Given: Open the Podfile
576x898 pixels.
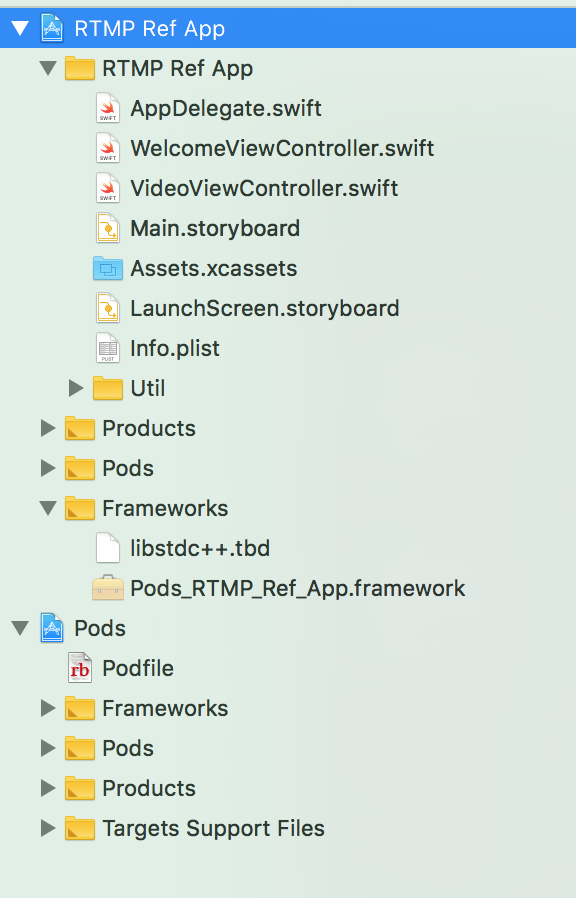Looking at the screenshot, I should coord(137,668).
